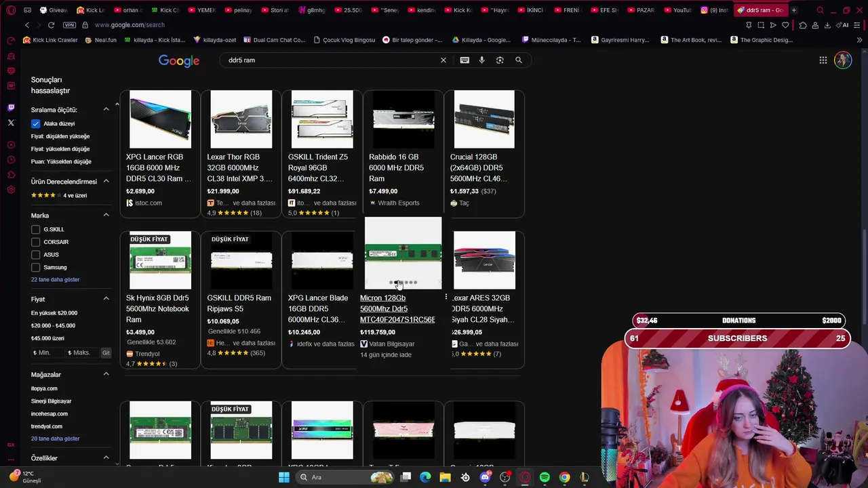Collapse the Sıralama ölçütü section

[106, 109]
